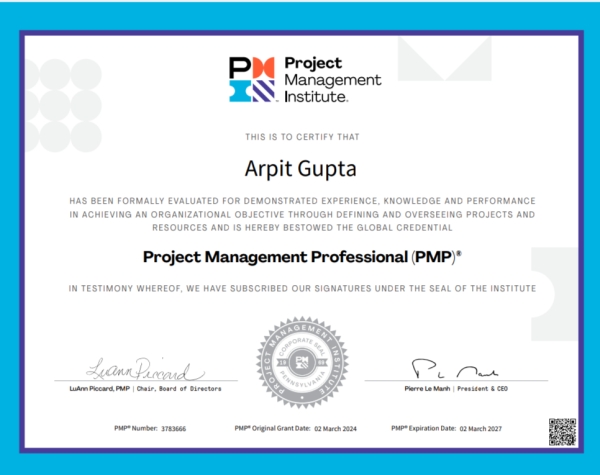Screen dimensions: 600x475
Task: Click Pierre Le Manh's handwritten signature
Action: tap(455, 369)
